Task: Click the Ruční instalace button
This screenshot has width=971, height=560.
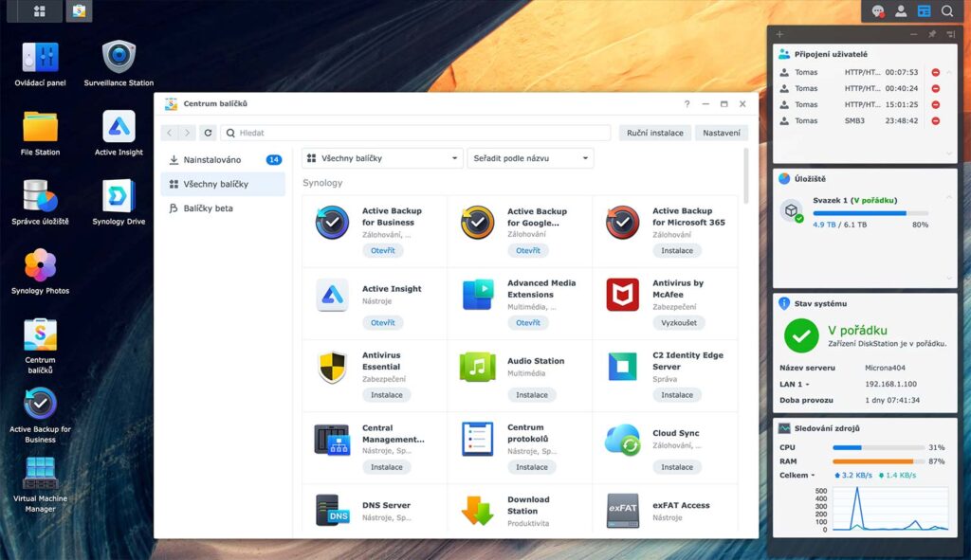Action: point(654,133)
